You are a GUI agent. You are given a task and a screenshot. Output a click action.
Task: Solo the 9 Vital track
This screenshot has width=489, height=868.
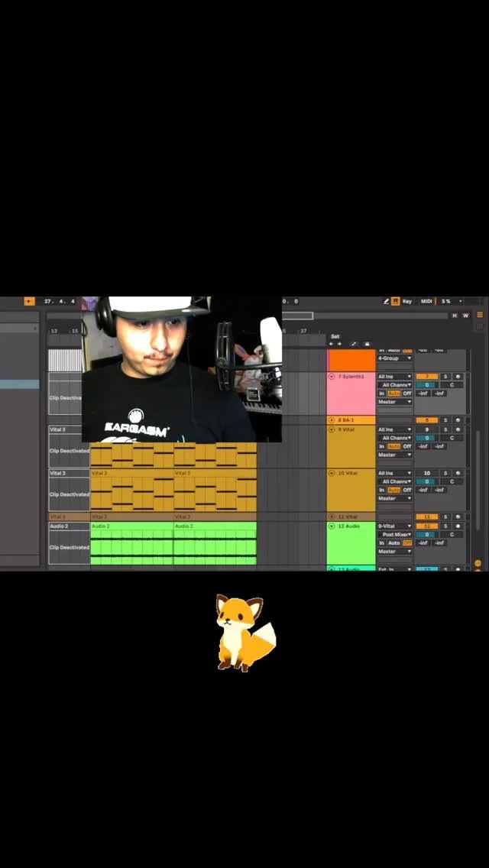coord(445,429)
